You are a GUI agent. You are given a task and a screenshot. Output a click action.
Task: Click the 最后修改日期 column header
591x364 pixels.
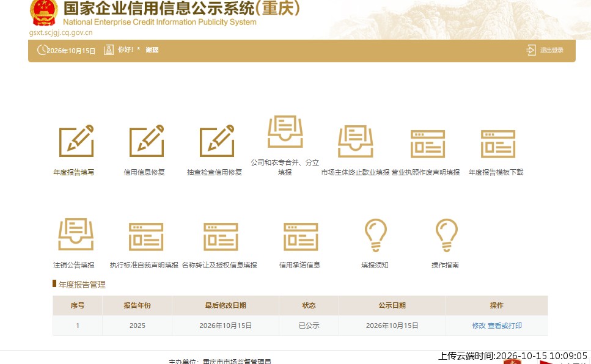point(226,305)
